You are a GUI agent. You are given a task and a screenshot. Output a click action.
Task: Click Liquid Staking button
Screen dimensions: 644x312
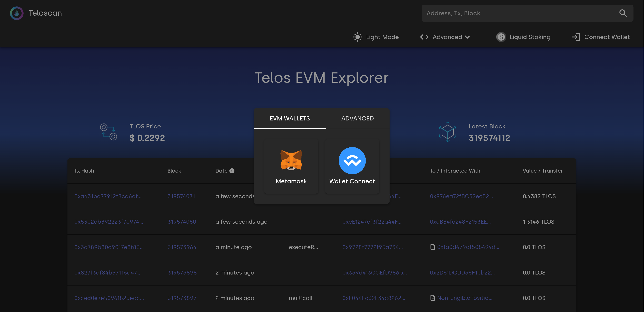(523, 37)
